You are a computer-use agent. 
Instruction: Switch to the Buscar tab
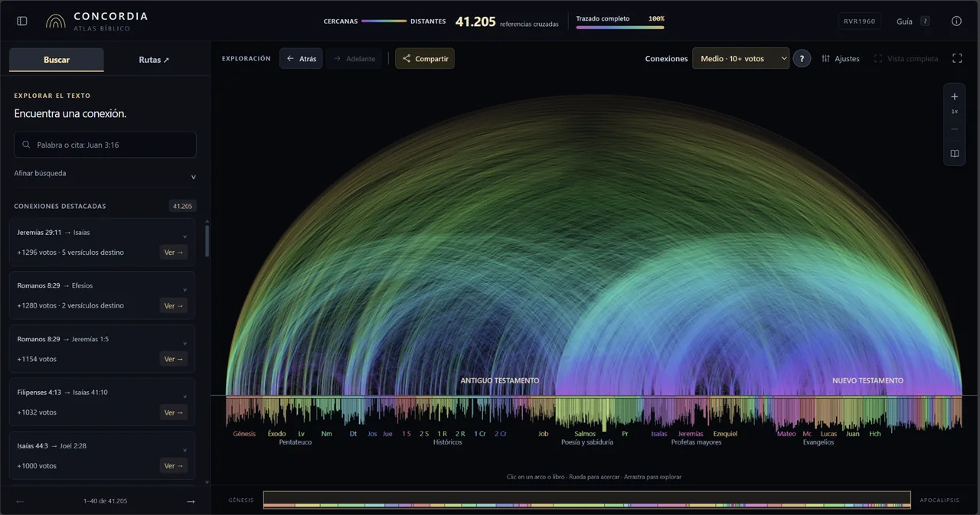tap(57, 60)
